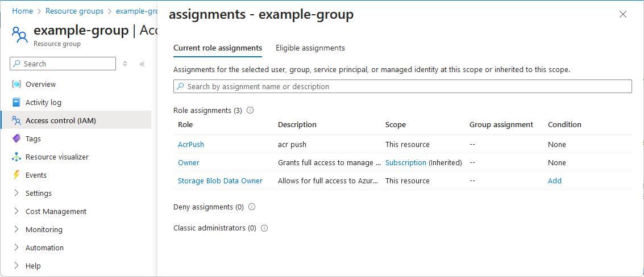Collapse the sidebar menu with double chevron

click(142, 64)
